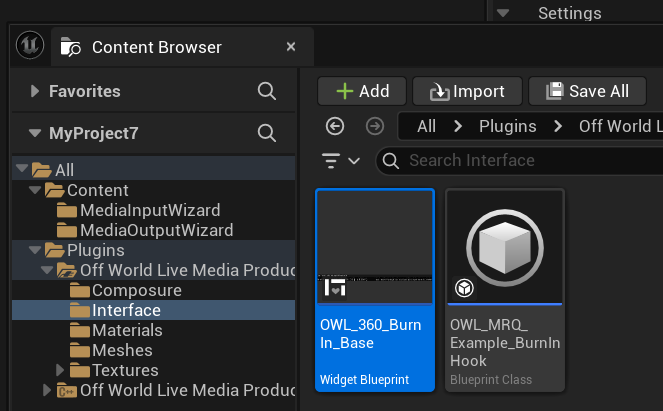This screenshot has width=663, height=411.
Task: Collapse the Content folder arrow
Action: (x=35, y=190)
